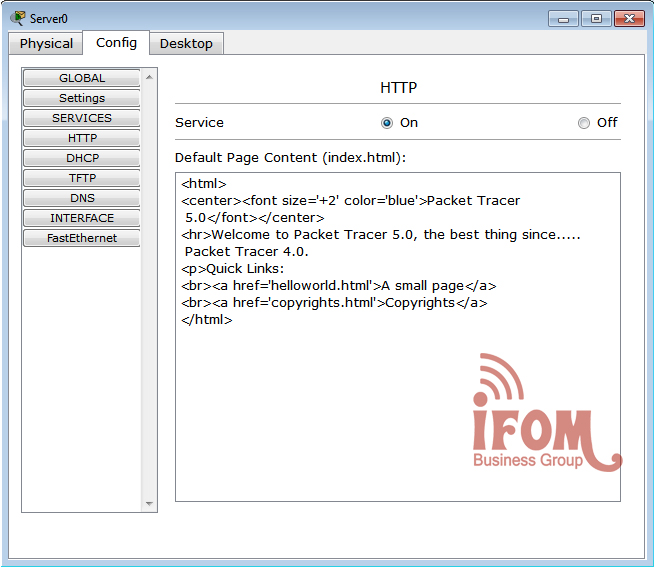This screenshot has width=655, height=568.
Task: Select the Config tab
Action: [116, 42]
